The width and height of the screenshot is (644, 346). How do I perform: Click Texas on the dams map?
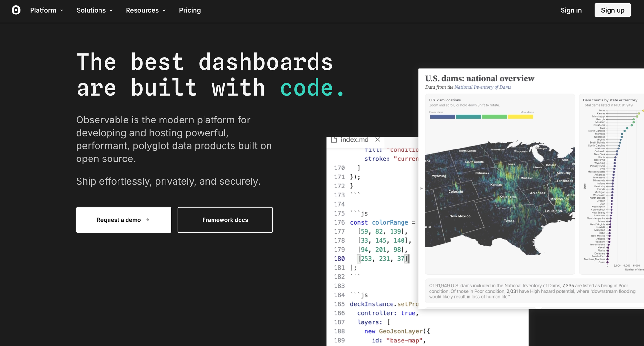tap(509, 221)
